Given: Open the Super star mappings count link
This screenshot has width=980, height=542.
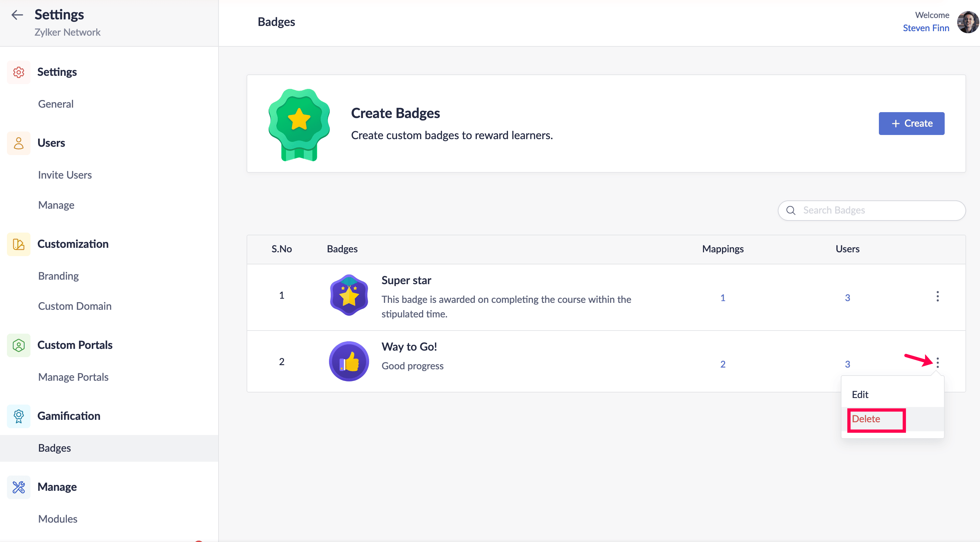Looking at the screenshot, I should pyautogui.click(x=722, y=298).
